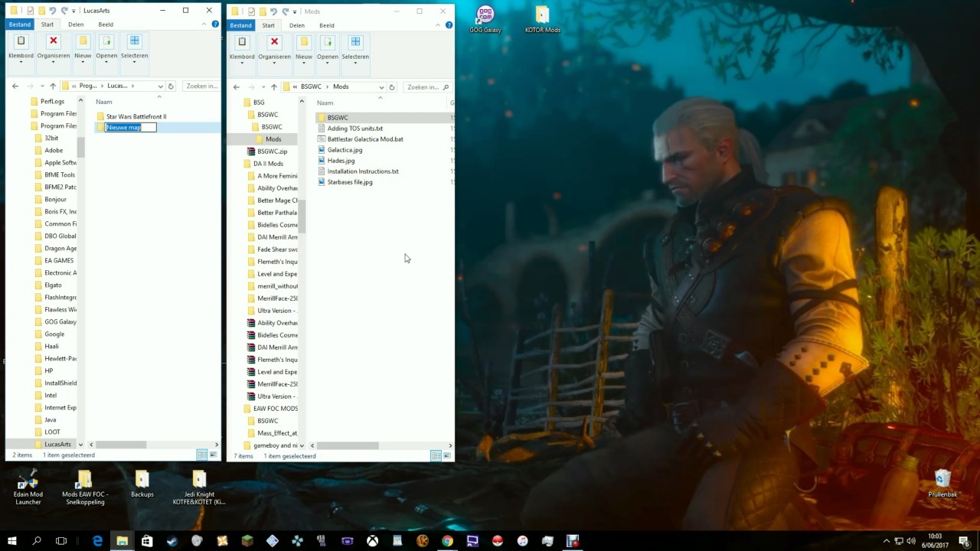Open Google Chrome from taskbar
This screenshot has height=551, width=980.
tap(447, 540)
